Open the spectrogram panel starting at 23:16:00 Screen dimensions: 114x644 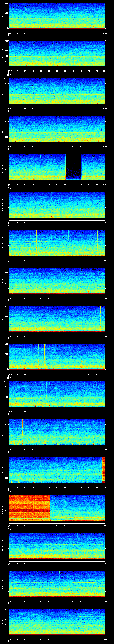[57, 91]
